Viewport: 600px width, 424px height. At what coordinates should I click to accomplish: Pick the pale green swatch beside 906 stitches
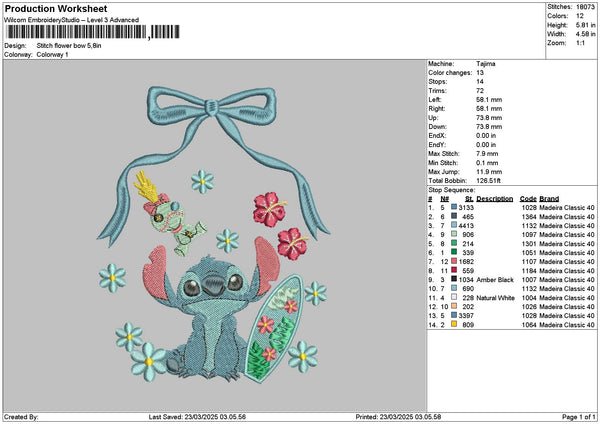pyautogui.click(x=454, y=234)
